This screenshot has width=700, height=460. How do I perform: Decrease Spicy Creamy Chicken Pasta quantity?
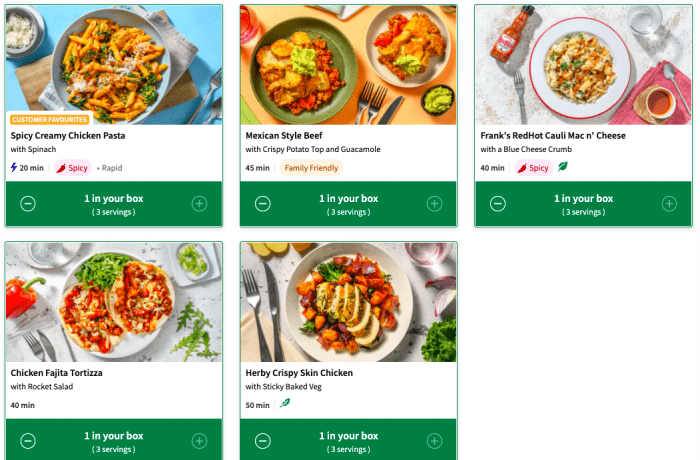pyautogui.click(x=28, y=204)
